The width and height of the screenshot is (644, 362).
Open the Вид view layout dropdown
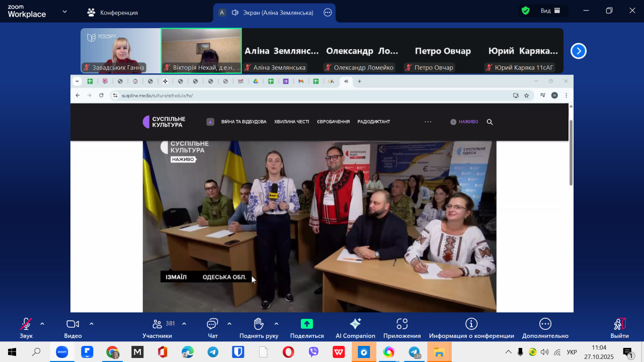(x=550, y=11)
